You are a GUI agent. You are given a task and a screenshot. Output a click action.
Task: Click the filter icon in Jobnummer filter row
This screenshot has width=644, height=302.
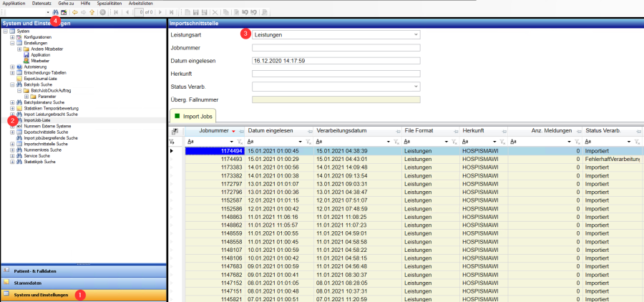pos(241,142)
